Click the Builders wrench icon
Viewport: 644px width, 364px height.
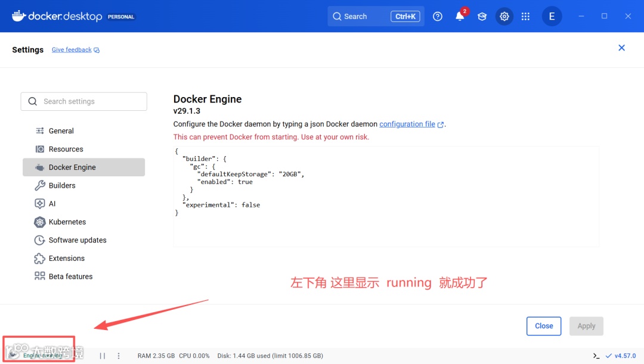pos(40,185)
